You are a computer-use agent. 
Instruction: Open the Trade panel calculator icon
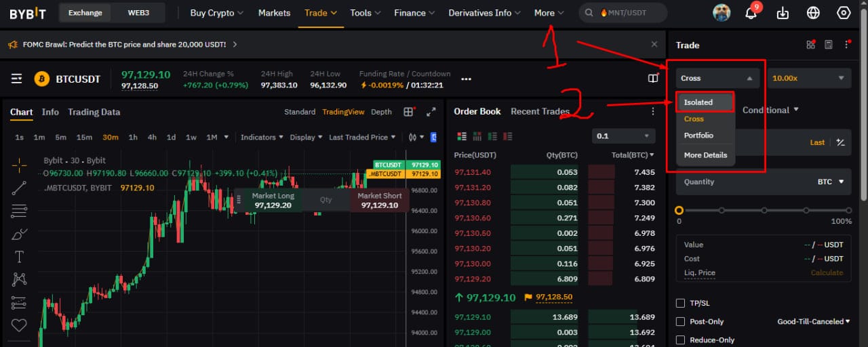click(x=828, y=45)
